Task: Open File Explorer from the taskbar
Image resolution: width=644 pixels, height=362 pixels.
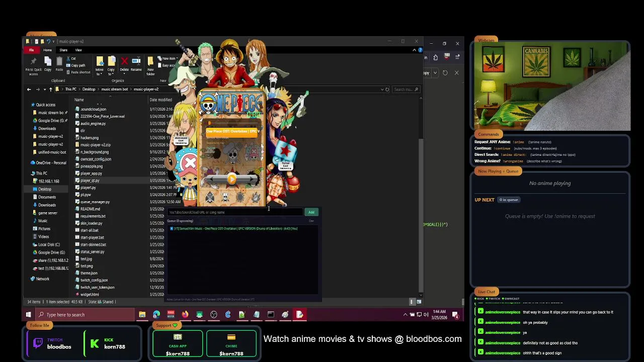Action: 142,315
